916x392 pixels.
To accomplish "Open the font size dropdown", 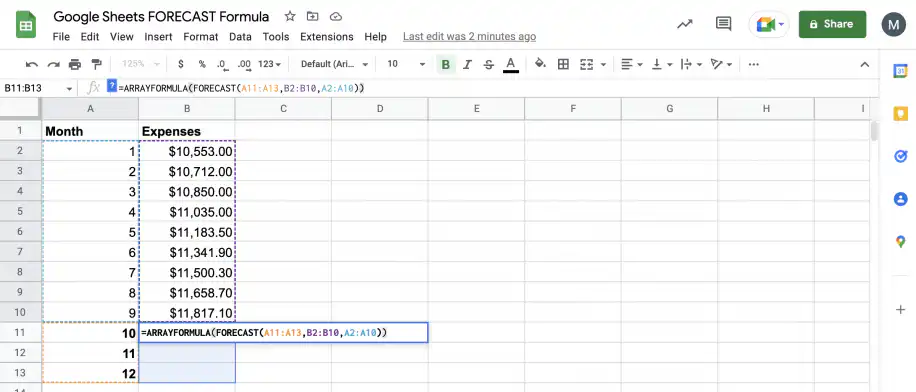I will 406,64.
